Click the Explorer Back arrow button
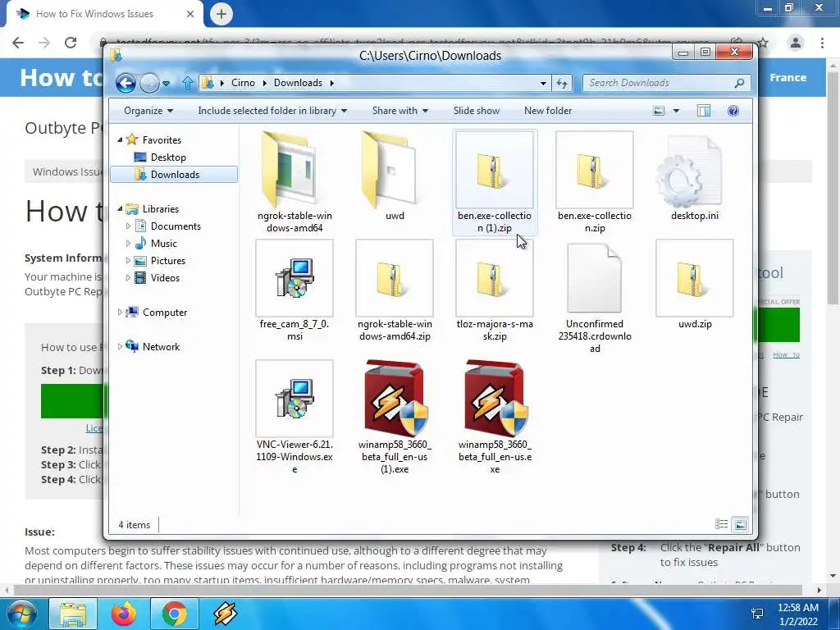Image resolution: width=840 pixels, height=630 pixels. pos(126,83)
